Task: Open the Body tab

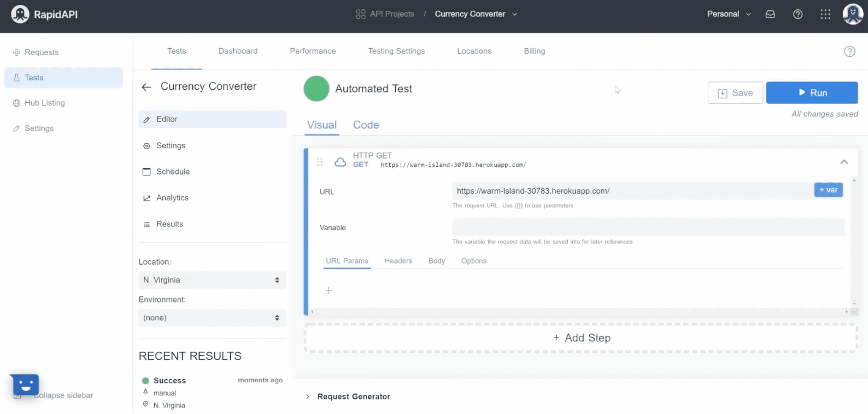Action: [x=436, y=261]
